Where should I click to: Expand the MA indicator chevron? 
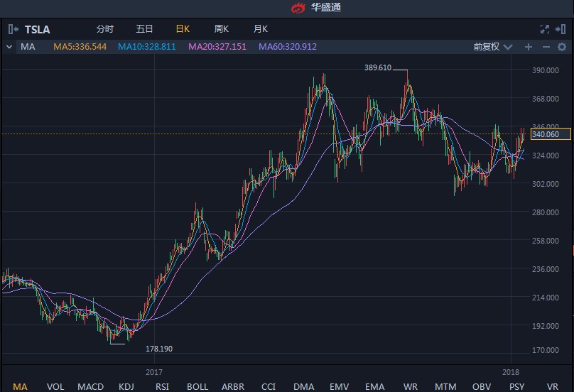coord(9,47)
